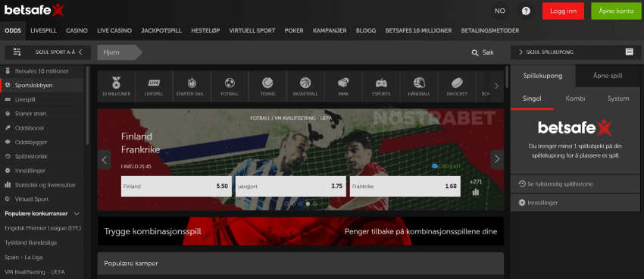Click the match statistics bar chart icon

pos(476,192)
